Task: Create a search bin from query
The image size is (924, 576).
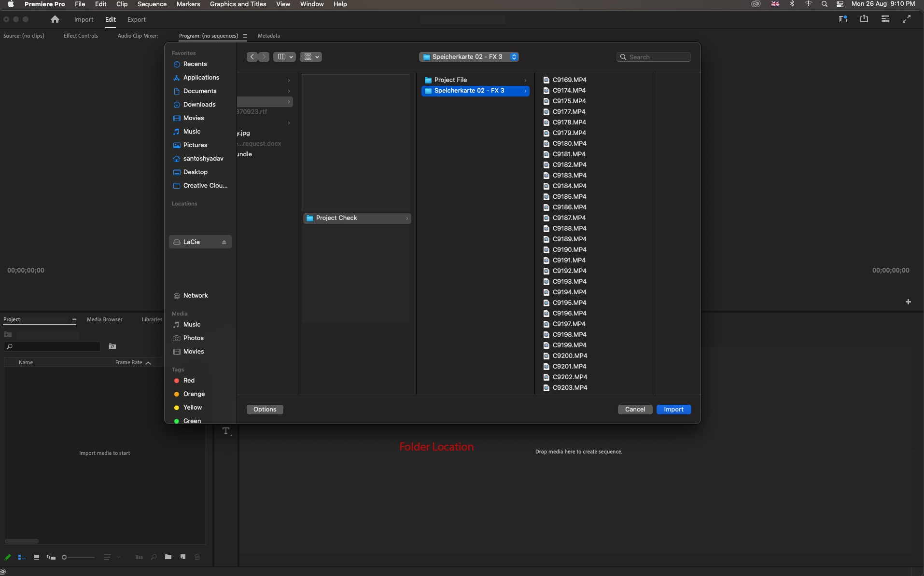Action: (112, 346)
